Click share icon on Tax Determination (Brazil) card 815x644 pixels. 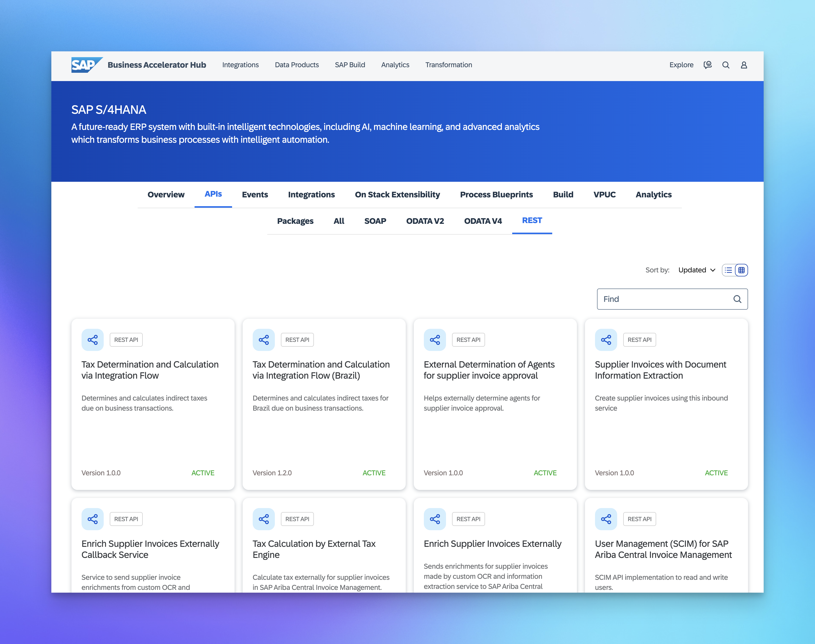pyautogui.click(x=264, y=340)
